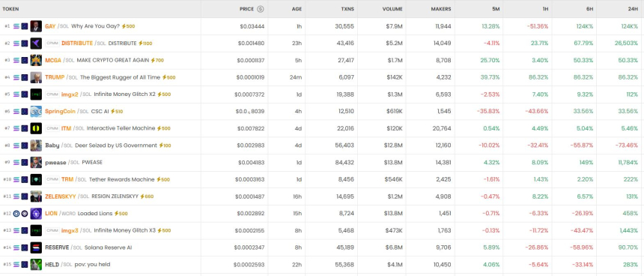Open the TRUMP Biggest Rugger pair link

click(103, 77)
